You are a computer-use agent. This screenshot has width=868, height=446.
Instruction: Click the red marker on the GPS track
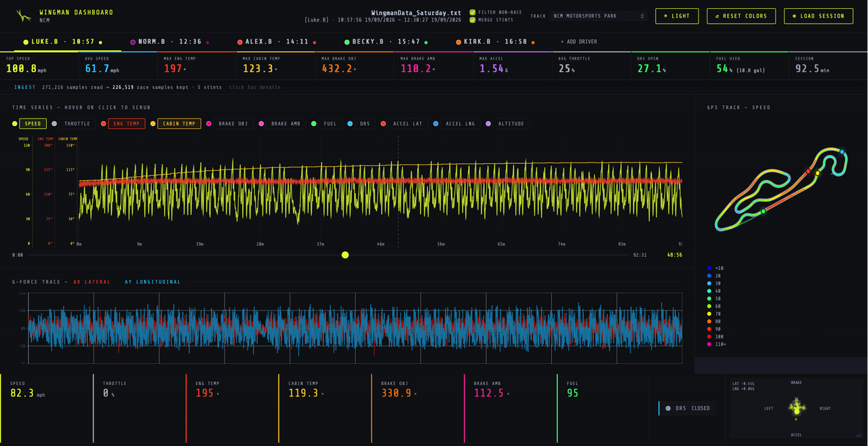(808, 171)
